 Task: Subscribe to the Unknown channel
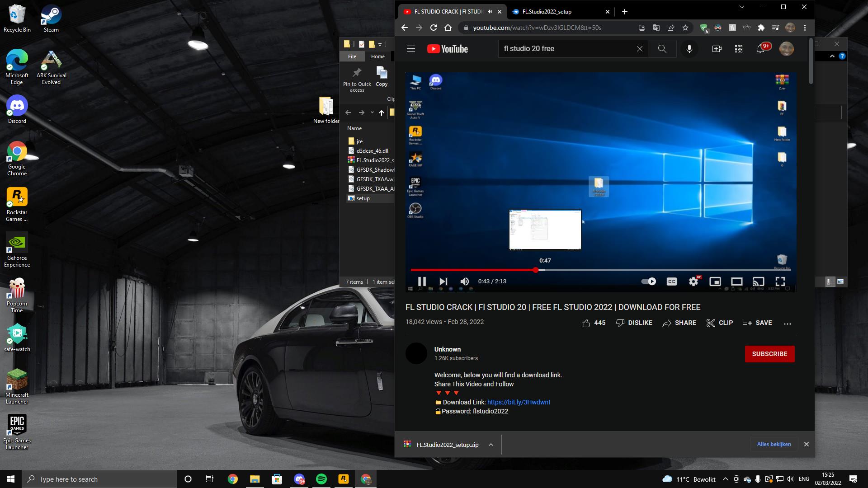[x=769, y=354]
